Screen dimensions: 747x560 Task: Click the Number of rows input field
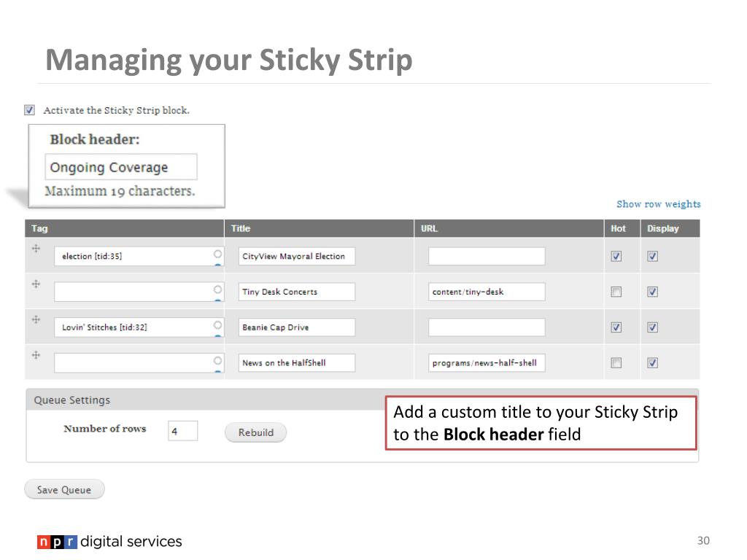[x=183, y=431]
